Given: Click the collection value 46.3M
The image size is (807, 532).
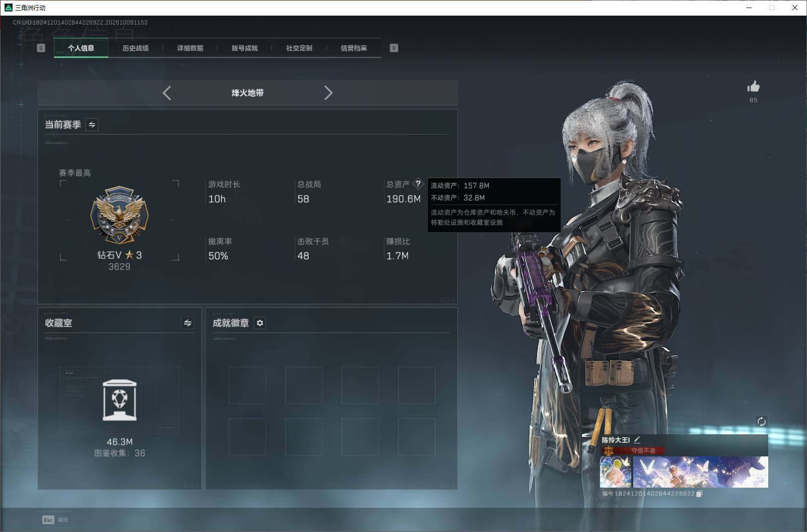Looking at the screenshot, I should pos(119,442).
